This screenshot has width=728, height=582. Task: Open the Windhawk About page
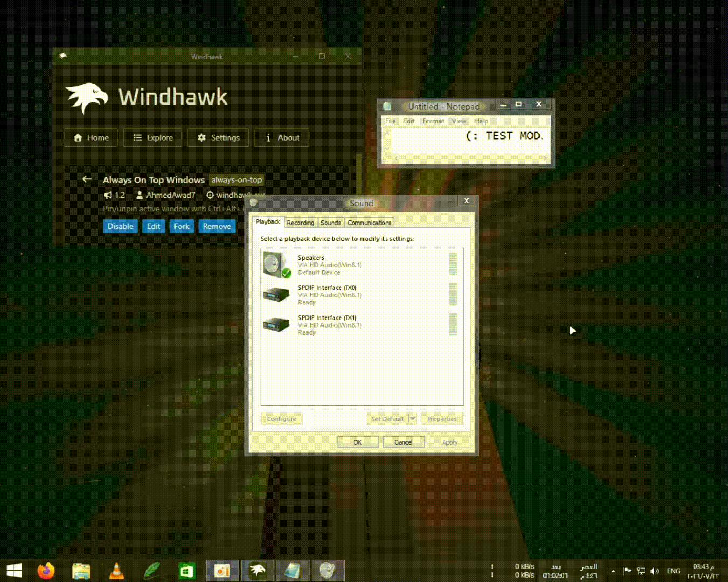(282, 137)
